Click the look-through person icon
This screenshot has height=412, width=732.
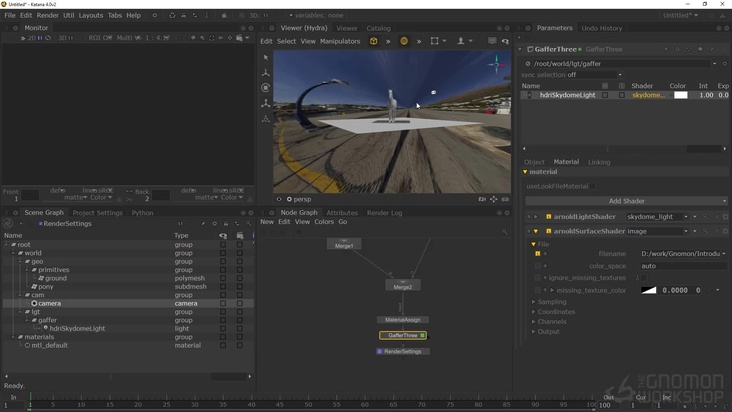[461, 41]
